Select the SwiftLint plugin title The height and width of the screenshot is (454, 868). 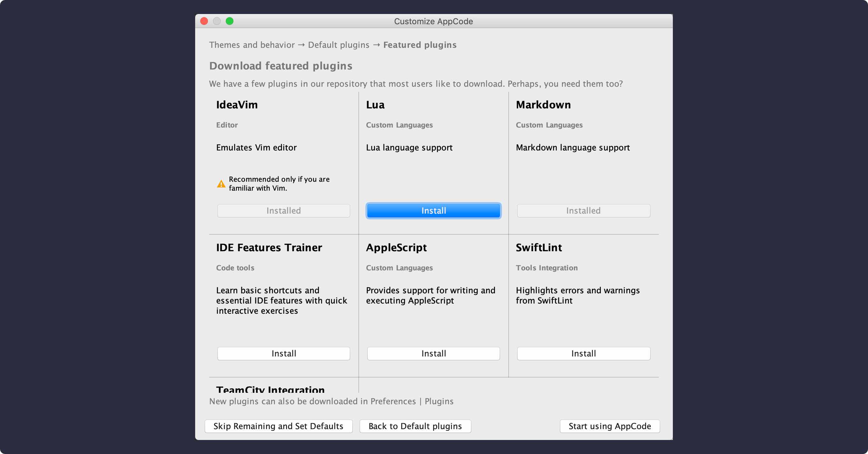[539, 247]
